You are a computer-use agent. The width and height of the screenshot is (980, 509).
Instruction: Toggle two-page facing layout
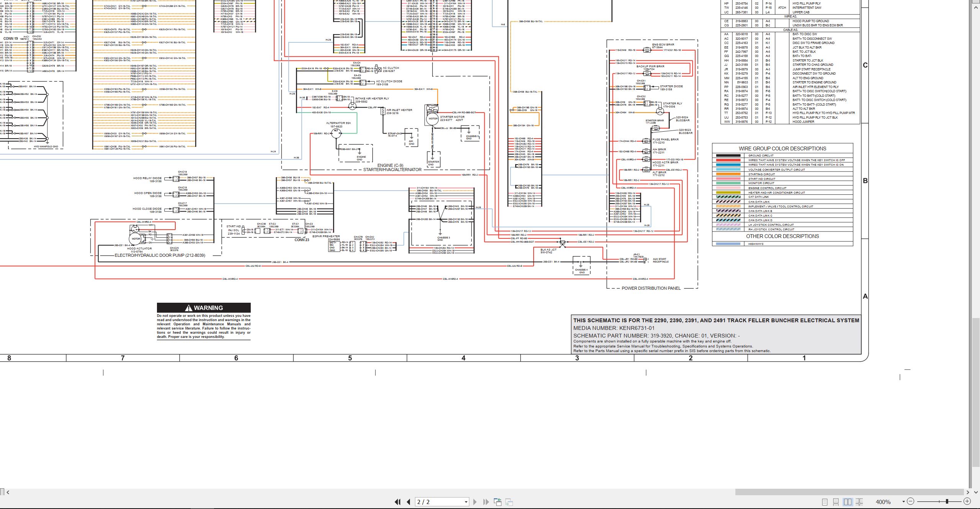(848, 502)
